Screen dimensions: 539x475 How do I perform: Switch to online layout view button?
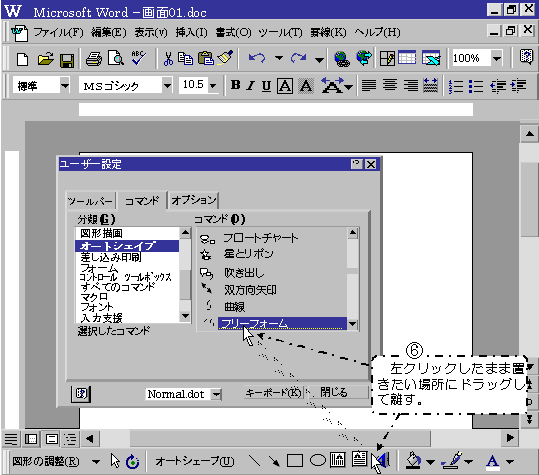tap(31, 439)
